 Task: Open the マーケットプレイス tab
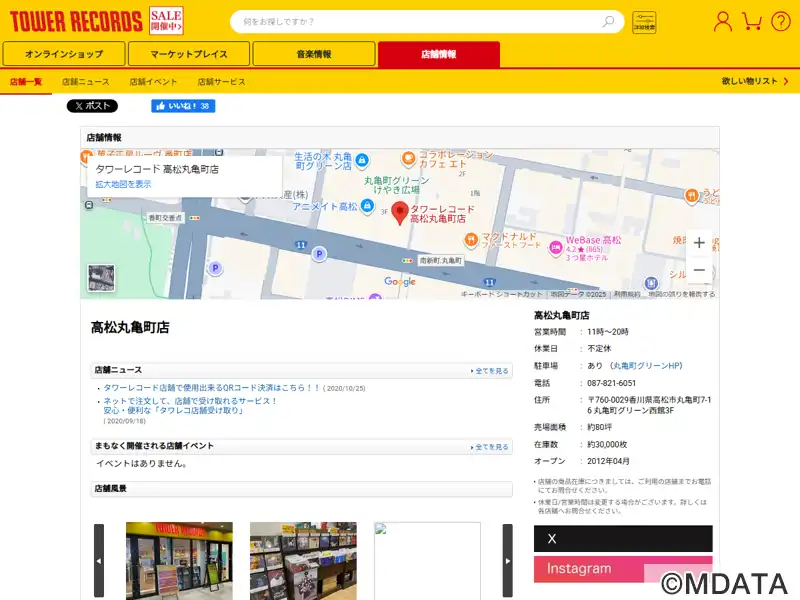tap(189, 54)
